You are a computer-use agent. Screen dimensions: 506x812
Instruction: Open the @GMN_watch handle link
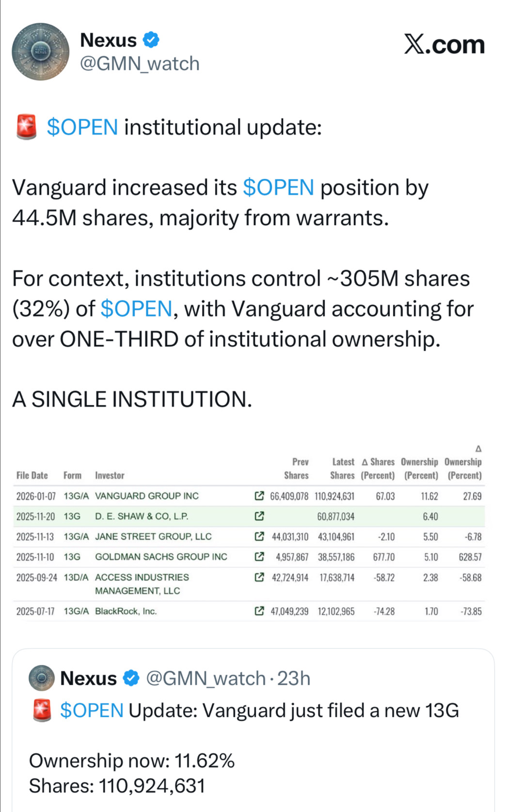(140, 64)
